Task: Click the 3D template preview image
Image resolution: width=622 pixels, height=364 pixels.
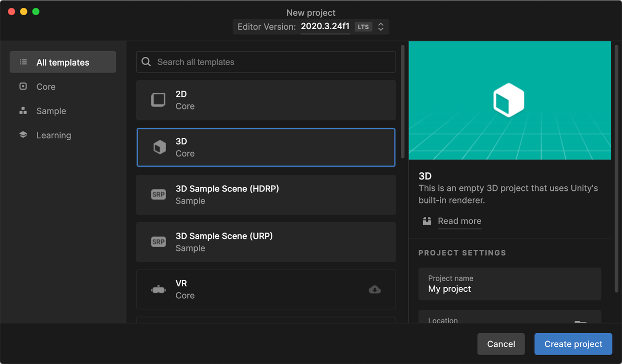Action: [510, 100]
